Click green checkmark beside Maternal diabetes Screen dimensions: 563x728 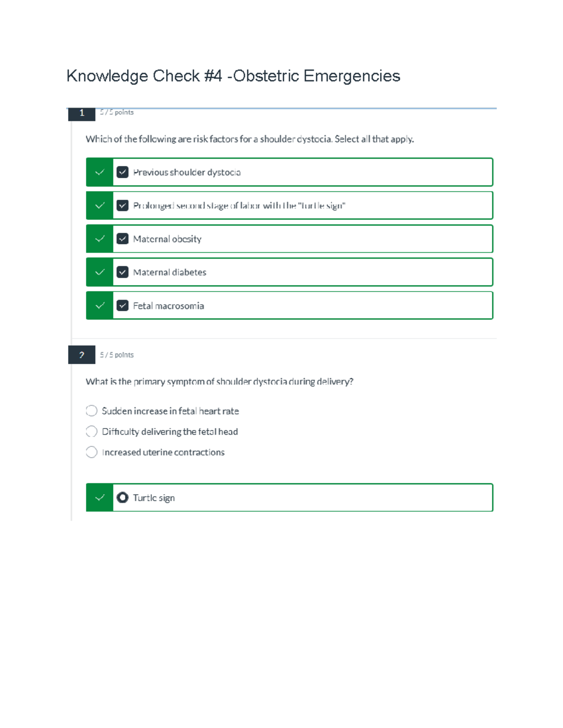coord(99,272)
